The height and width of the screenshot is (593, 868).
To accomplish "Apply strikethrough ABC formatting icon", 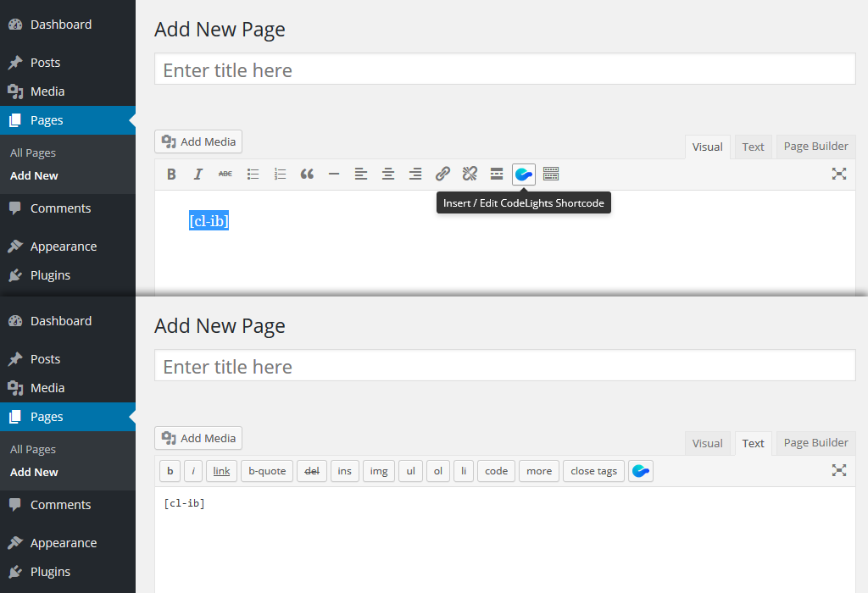I will tap(225, 175).
